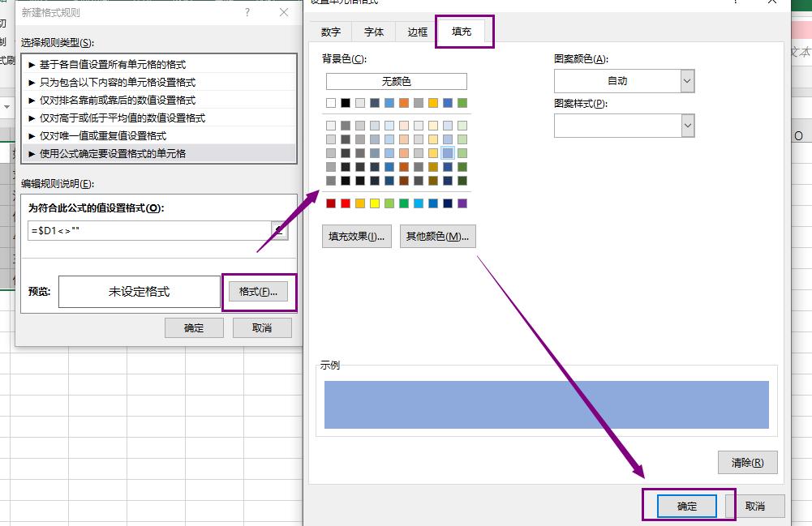
Task: Click the collapse-dialog icon beside the formula box
Action: tap(281, 231)
